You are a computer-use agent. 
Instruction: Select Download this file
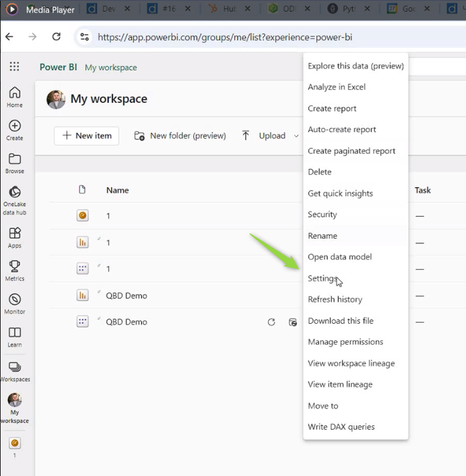point(356,321)
